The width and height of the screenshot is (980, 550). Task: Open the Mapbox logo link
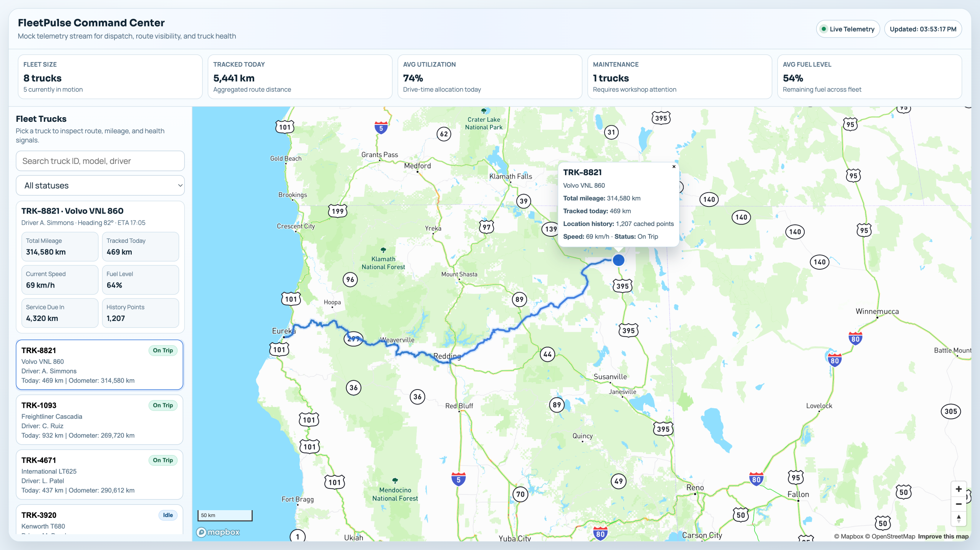[218, 532]
